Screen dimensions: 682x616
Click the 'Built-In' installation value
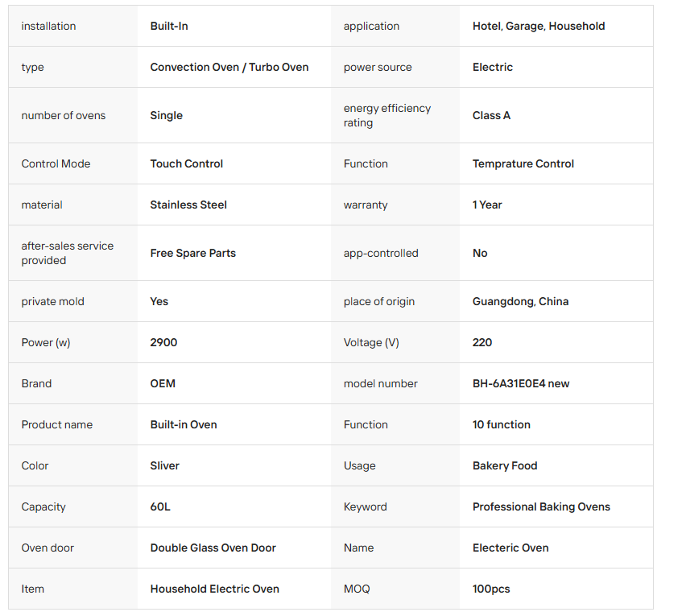169,26
